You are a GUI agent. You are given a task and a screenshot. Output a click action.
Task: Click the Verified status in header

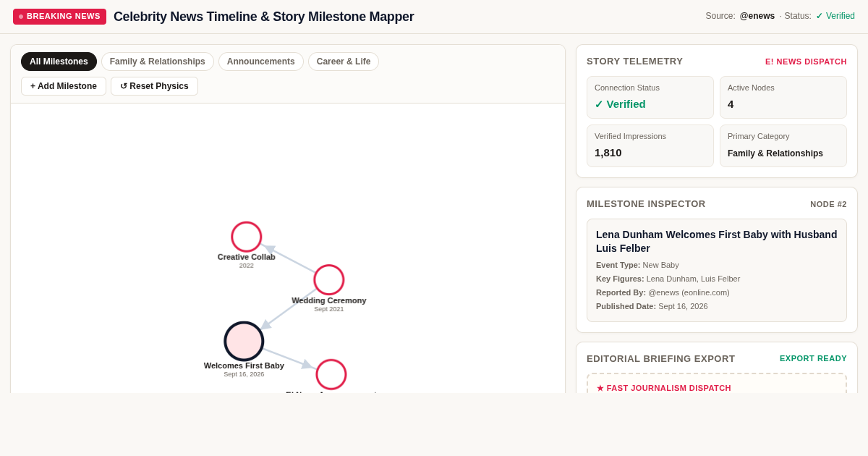(x=835, y=16)
